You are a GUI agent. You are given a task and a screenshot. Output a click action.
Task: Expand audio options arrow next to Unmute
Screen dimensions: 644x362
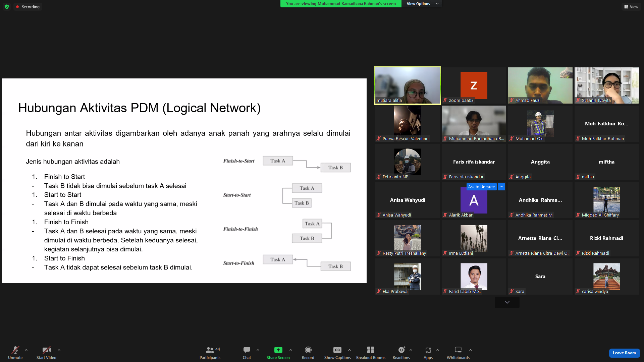tap(26, 350)
